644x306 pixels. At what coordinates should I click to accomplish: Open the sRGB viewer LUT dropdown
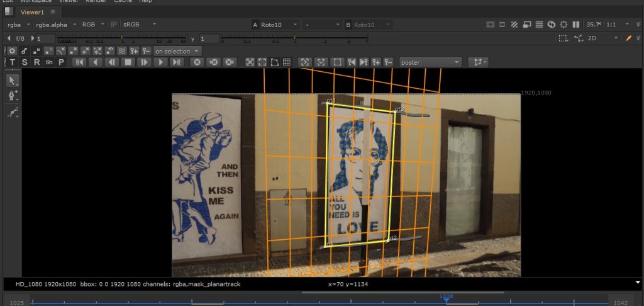point(139,25)
